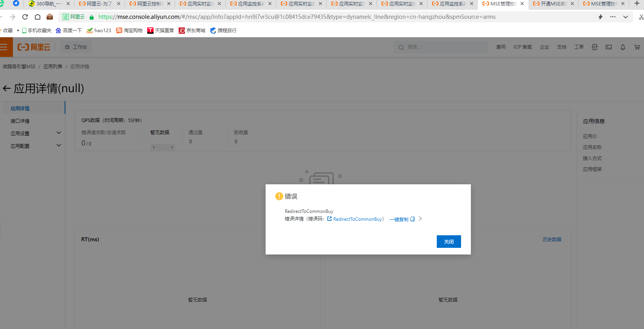Viewport: 644px width, 329px height.
Task: Open the notification bell
Action: tap(623, 47)
